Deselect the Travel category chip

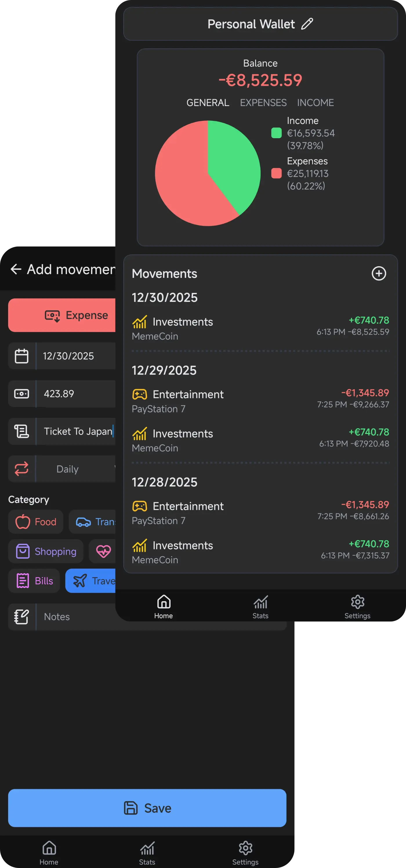click(95, 581)
